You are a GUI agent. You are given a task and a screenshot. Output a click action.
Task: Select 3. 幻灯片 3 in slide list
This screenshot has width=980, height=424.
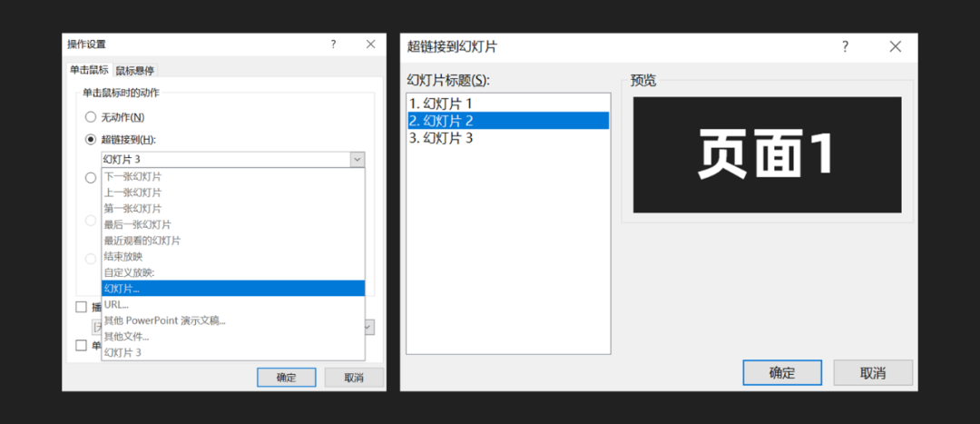507,138
